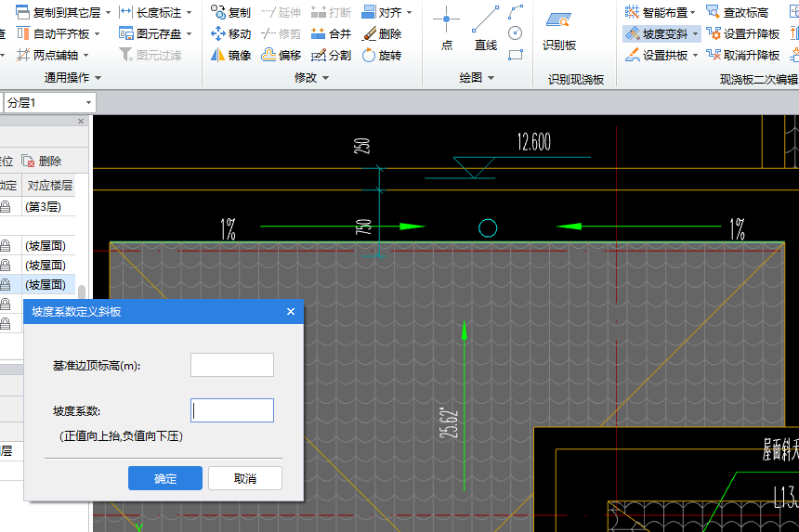
Task: Close the left side panel
Action: (x=81, y=122)
